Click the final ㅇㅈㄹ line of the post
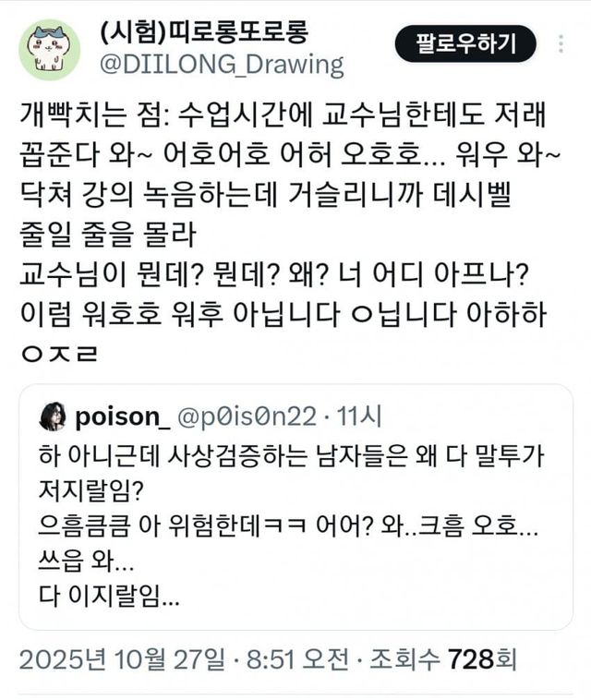This screenshot has height=700, width=591. pyautogui.click(x=58, y=352)
